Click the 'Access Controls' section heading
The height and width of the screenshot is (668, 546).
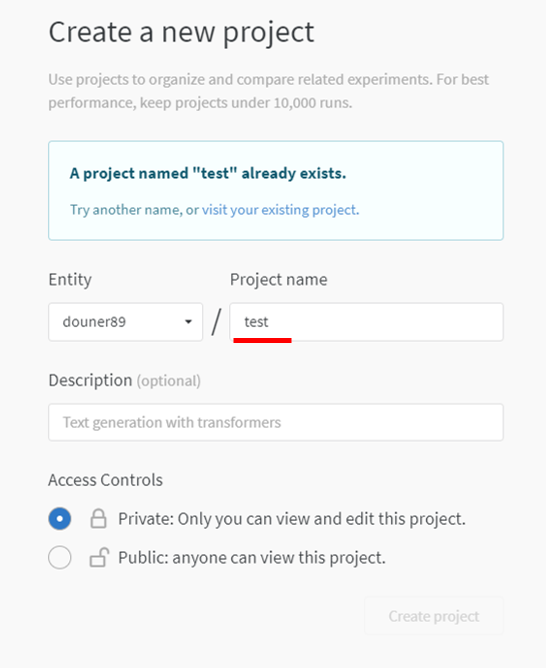(x=105, y=480)
